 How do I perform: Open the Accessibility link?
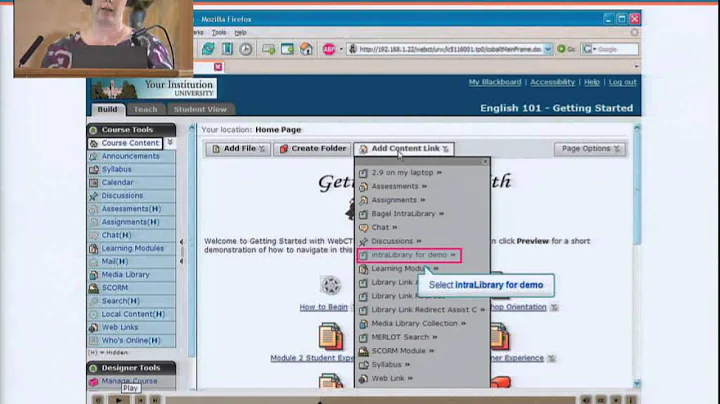(x=552, y=82)
